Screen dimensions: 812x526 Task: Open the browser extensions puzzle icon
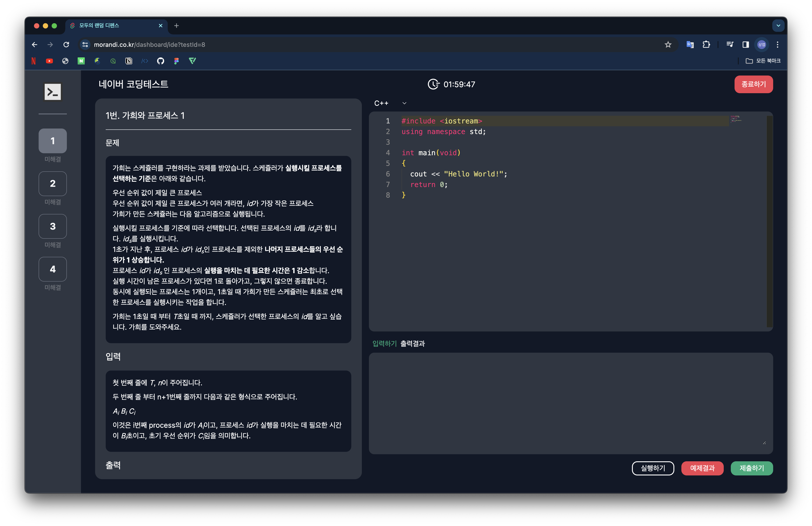tap(706, 44)
